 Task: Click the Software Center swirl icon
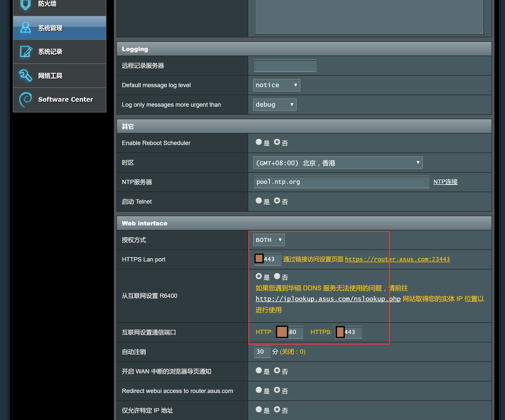coord(25,99)
